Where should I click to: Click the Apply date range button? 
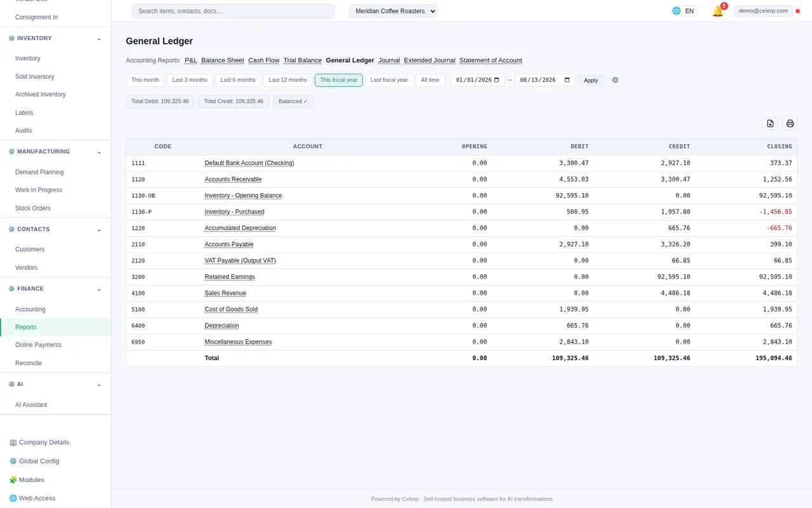tap(591, 80)
